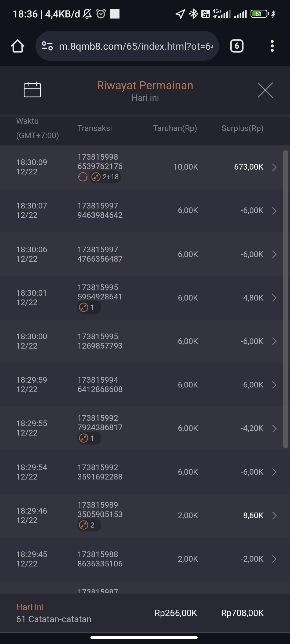Tap the Surplus(Rp) column header
This screenshot has height=644, width=290.
click(242, 128)
